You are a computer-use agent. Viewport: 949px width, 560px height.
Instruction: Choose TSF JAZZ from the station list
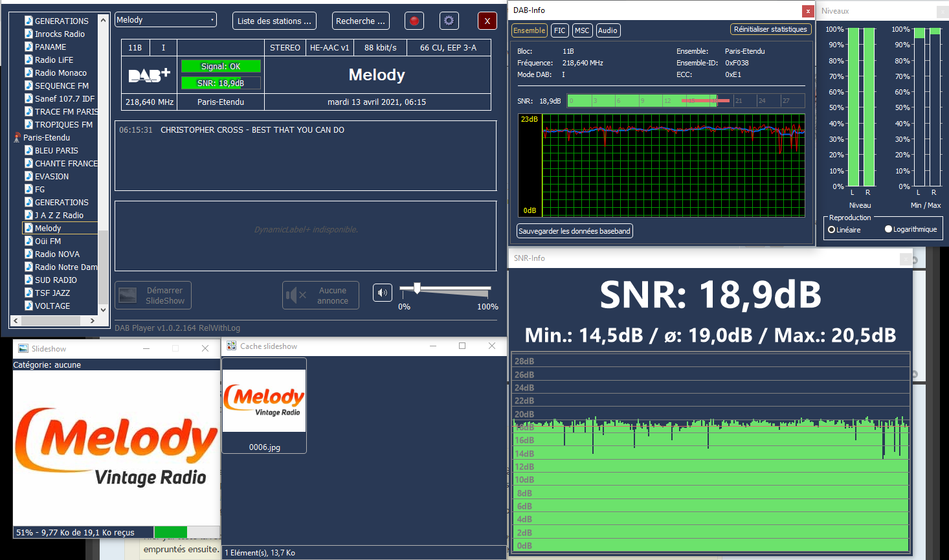pos(52,293)
